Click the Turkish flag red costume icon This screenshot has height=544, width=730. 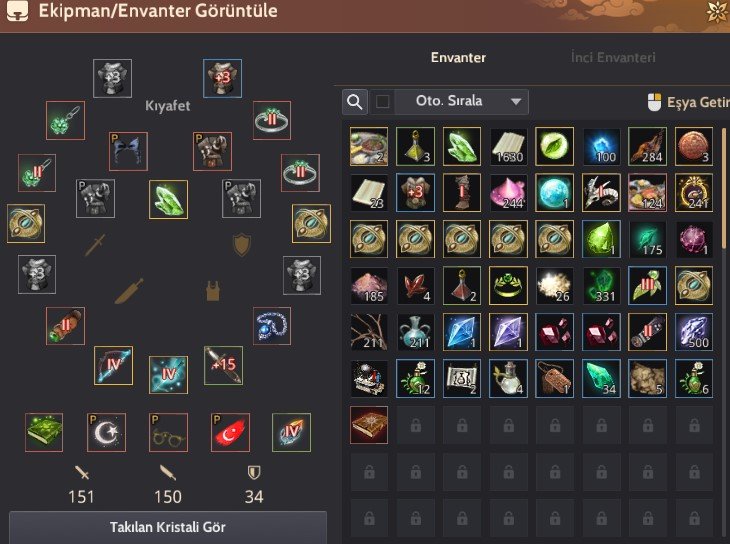(x=230, y=432)
